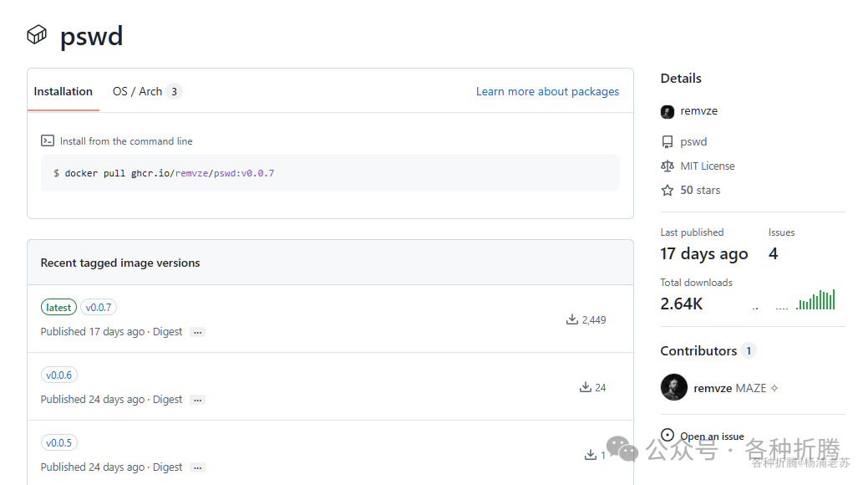Click the 17 days ago last published value
Image resolution: width=868 pixels, height=485 pixels.
point(704,254)
